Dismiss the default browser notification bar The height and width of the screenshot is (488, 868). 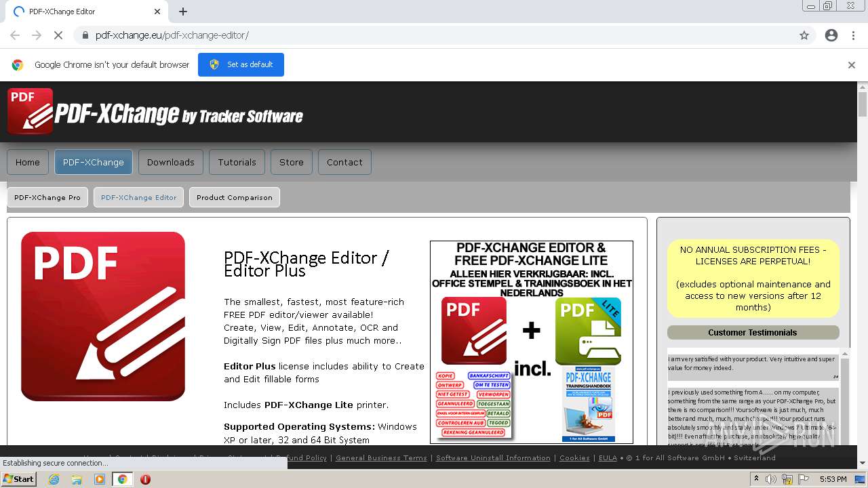click(852, 65)
